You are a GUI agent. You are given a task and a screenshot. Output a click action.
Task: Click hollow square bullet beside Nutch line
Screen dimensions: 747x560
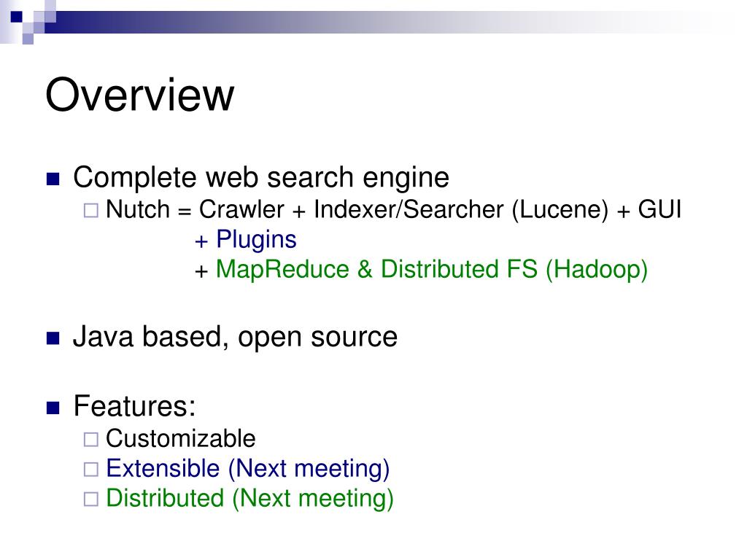(x=91, y=211)
